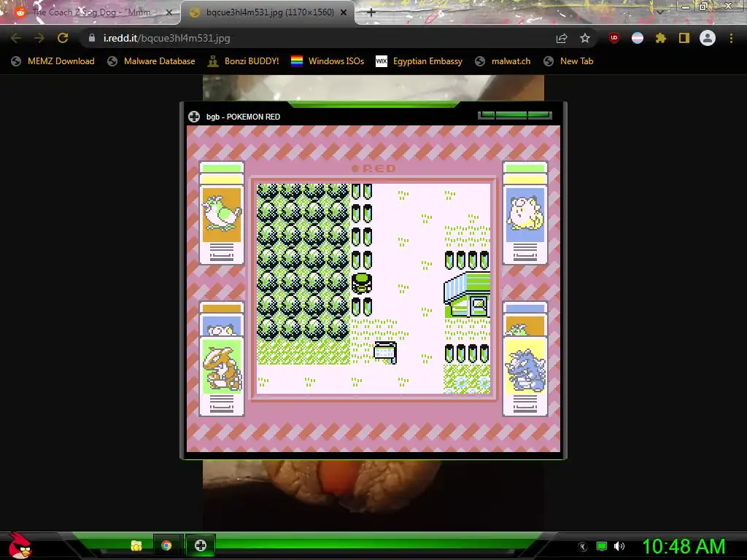The width and height of the screenshot is (747, 560).
Task: Open the Angry Birds start button
Action: pyautogui.click(x=19, y=545)
